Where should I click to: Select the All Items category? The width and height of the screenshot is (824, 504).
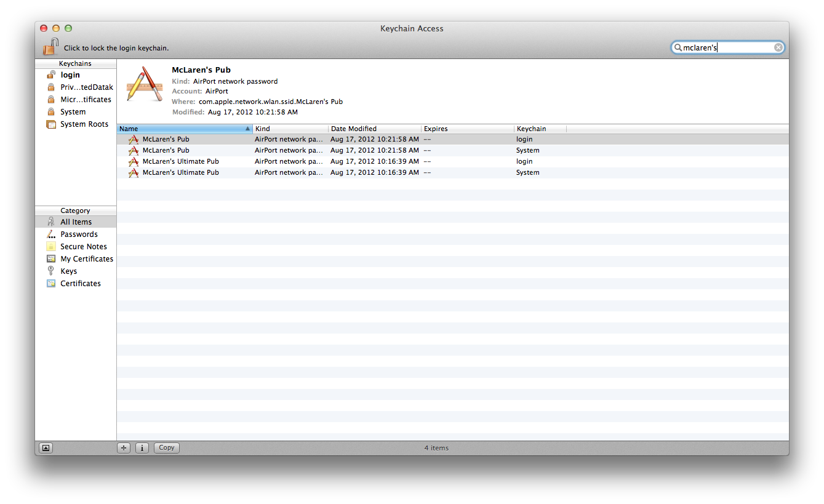click(76, 222)
